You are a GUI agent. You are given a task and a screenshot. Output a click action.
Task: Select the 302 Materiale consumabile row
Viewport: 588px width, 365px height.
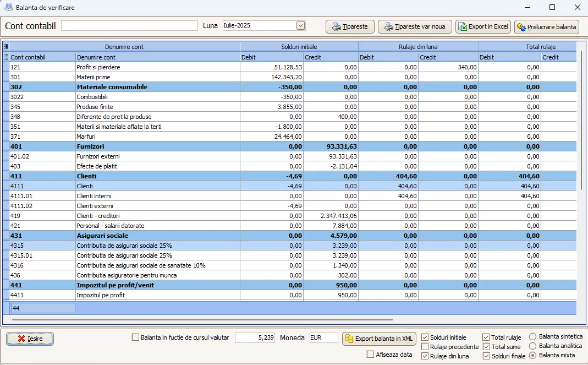click(x=289, y=87)
